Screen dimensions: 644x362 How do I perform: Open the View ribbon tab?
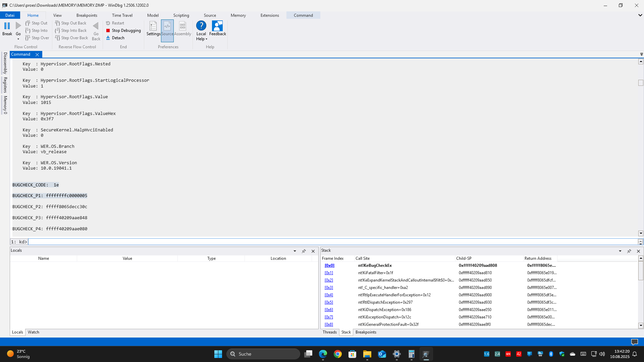point(57,15)
